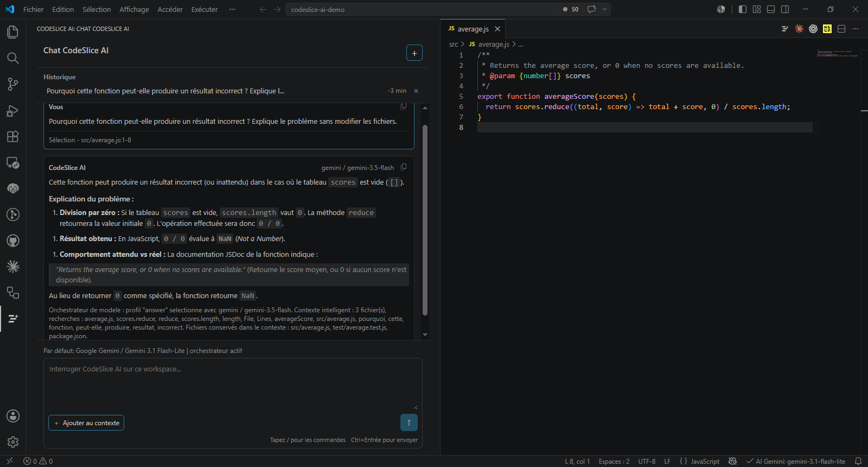Open history item 'Pourquoi cette fonction peut-elle produire'
This screenshot has height=467, width=868.
165,91
